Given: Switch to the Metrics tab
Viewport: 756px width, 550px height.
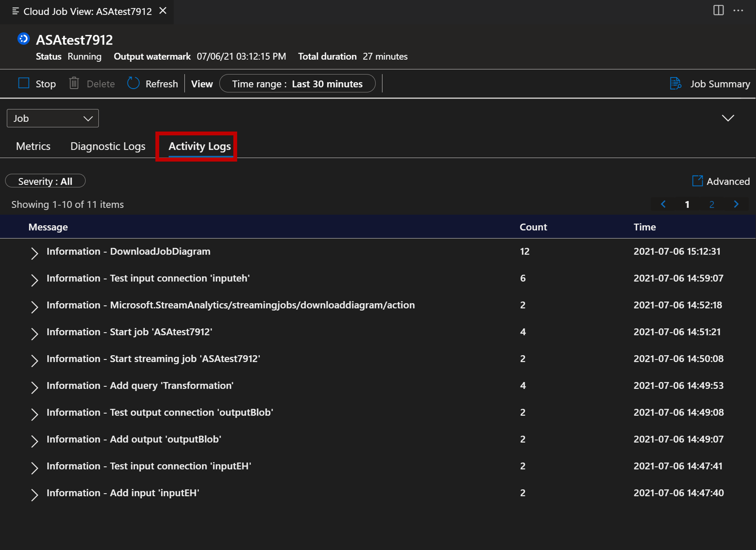Looking at the screenshot, I should [x=33, y=146].
